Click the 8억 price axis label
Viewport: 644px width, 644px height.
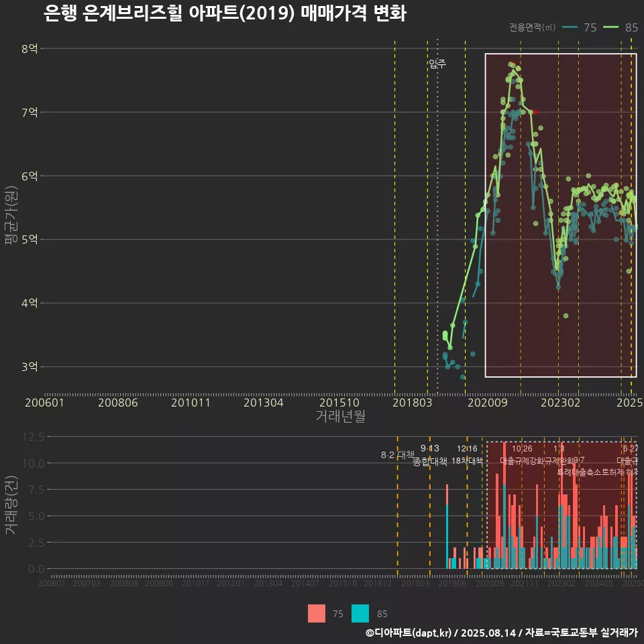[30, 48]
